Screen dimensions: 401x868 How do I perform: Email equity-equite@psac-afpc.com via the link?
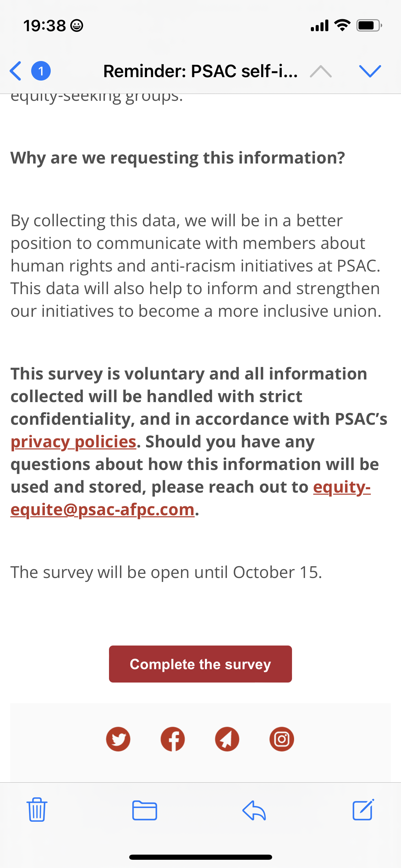[191, 498]
